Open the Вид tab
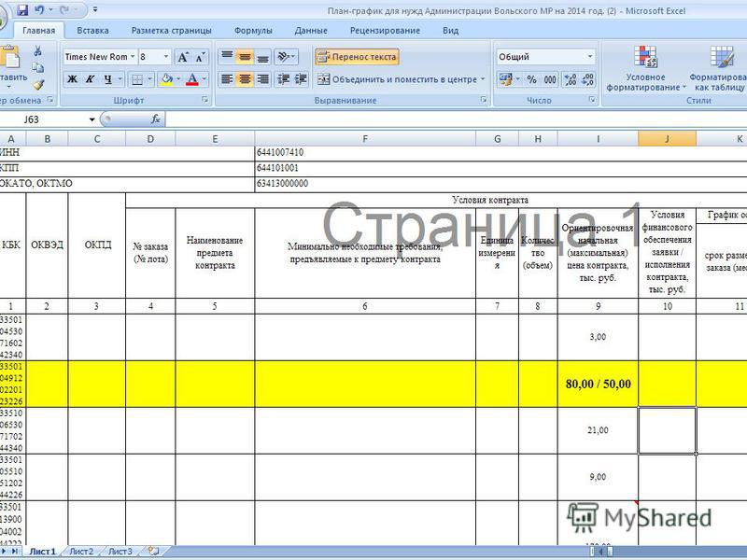 pos(451,31)
